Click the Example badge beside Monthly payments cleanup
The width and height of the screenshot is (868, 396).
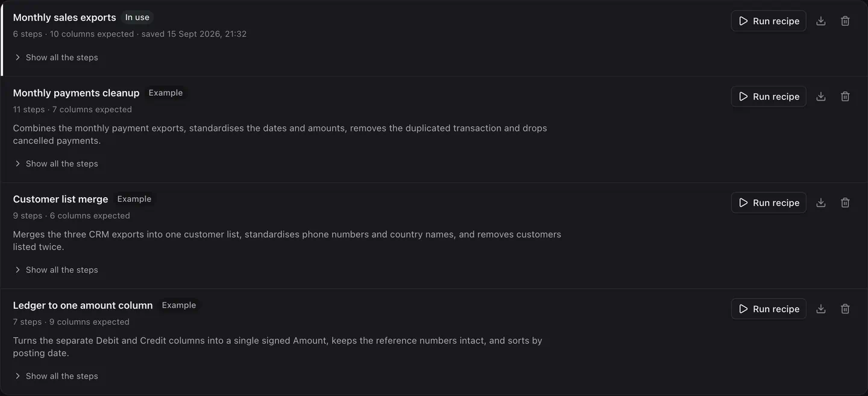[166, 93]
